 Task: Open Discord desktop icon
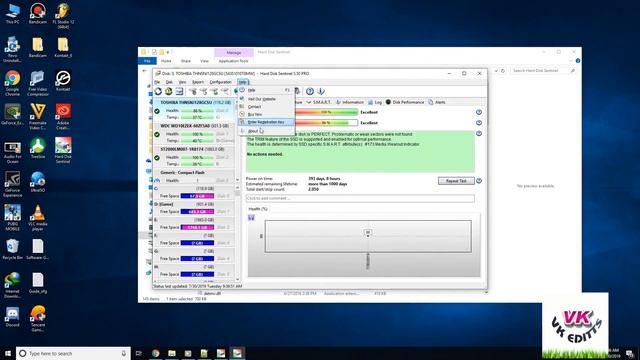[x=13, y=317]
